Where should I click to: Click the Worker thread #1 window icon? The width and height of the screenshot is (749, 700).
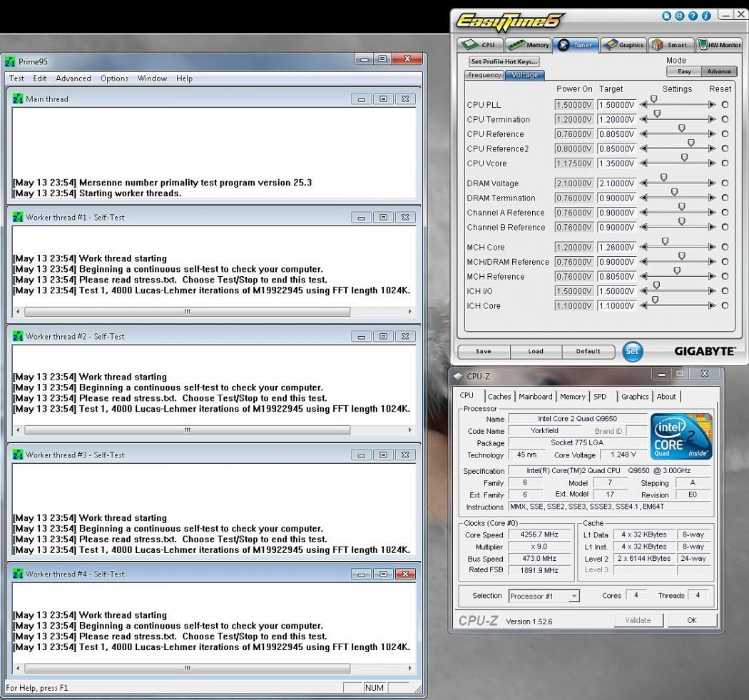(18, 218)
